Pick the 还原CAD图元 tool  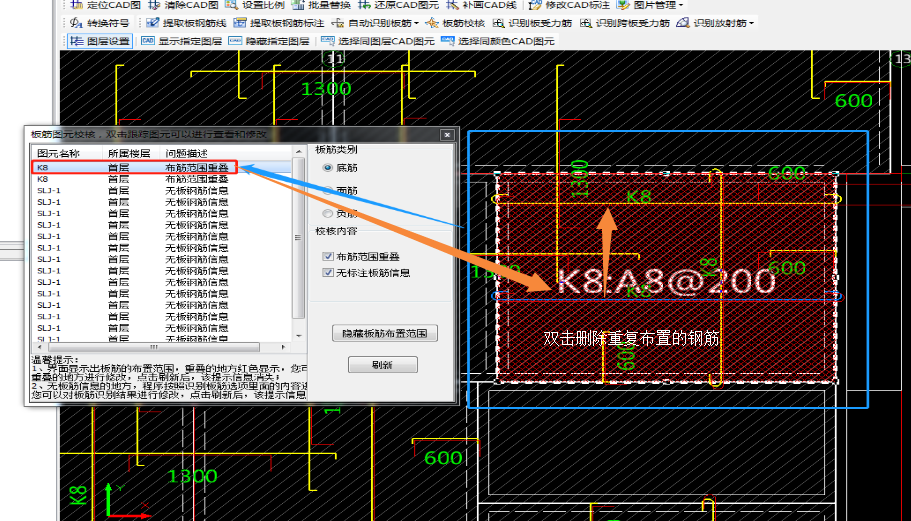[399, 5]
